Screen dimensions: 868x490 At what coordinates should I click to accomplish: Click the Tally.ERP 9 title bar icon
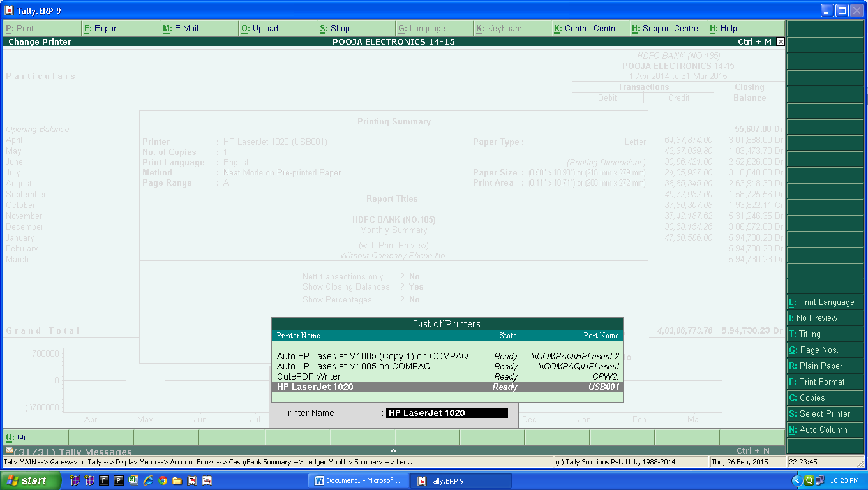[9, 11]
